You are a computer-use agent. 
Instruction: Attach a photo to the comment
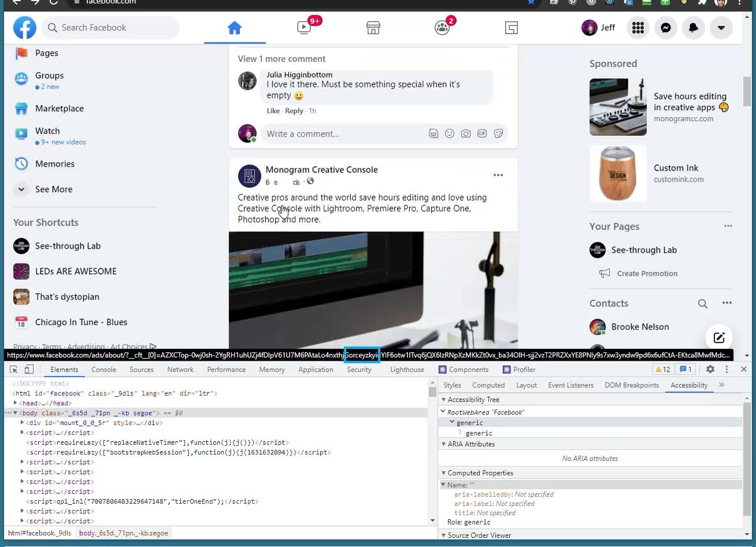(x=465, y=134)
